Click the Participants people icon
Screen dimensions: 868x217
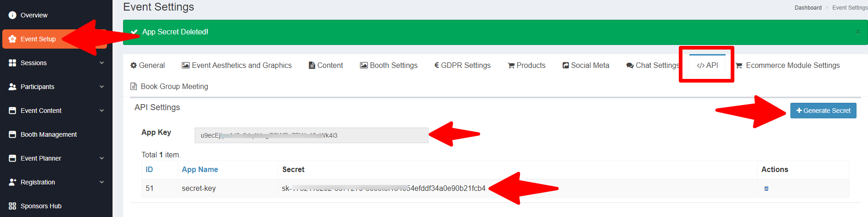point(12,87)
